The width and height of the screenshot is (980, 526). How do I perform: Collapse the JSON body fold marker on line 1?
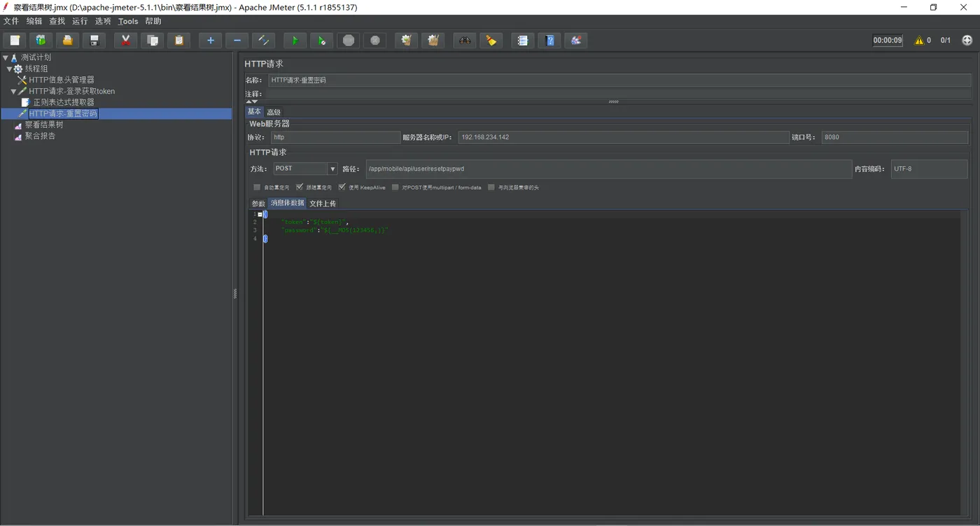(x=260, y=214)
